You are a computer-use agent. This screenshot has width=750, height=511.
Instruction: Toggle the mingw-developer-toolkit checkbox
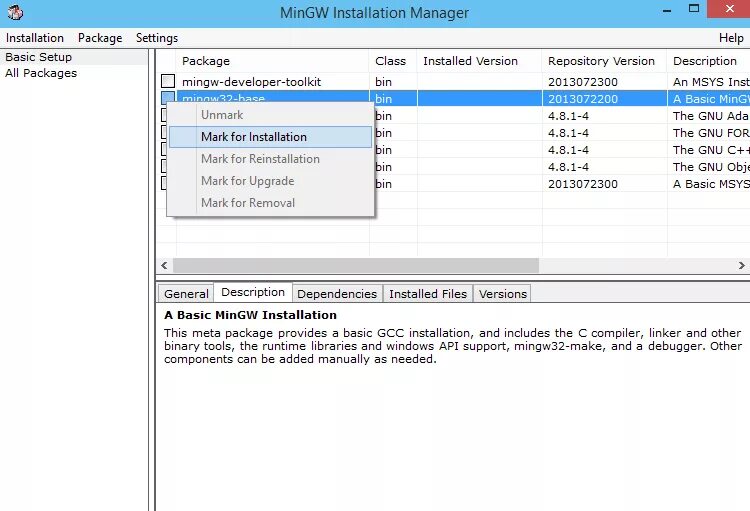click(168, 81)
